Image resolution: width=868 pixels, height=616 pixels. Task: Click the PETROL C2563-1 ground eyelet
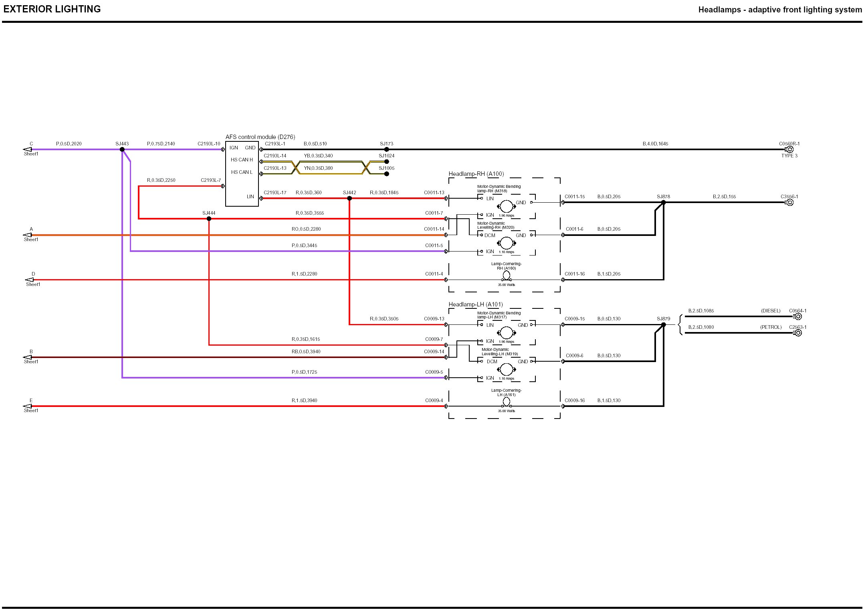pyautogui.click(x=798, y=333)
